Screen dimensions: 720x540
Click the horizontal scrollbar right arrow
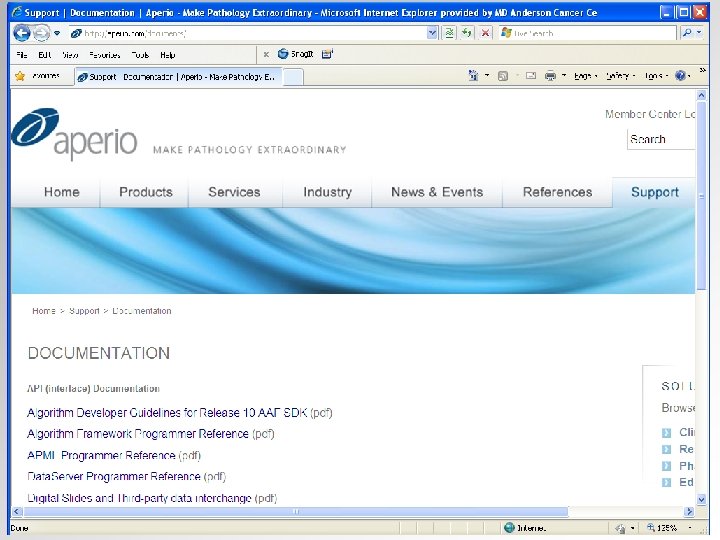click(689, 511)
